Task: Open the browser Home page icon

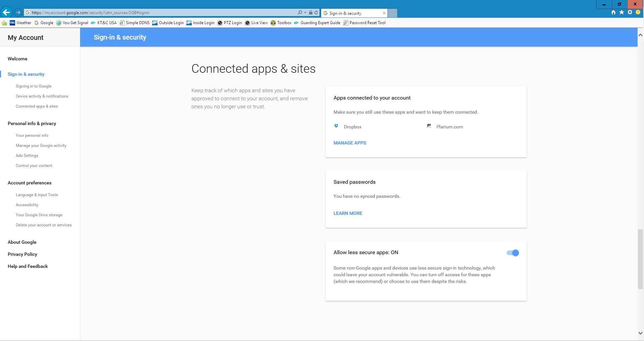Action: click(613, 12)
